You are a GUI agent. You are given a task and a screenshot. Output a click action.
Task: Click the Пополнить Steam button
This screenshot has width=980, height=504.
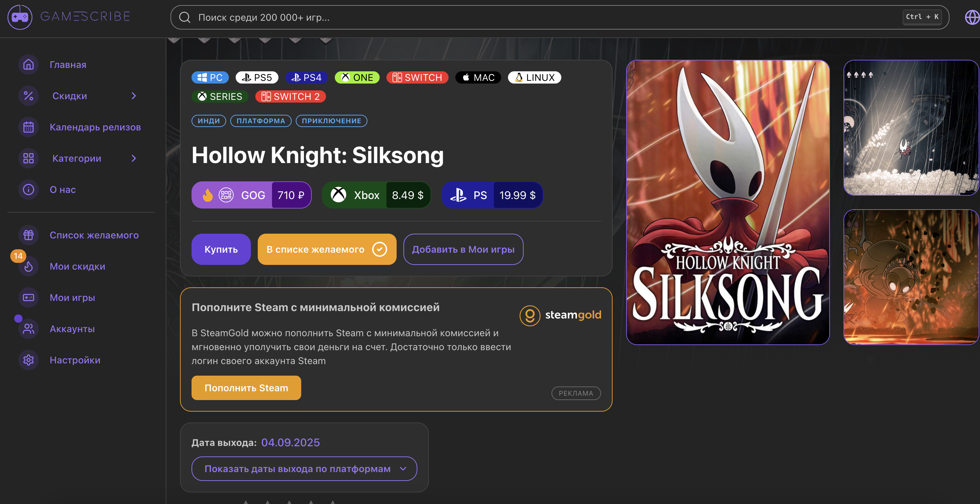[x=246, y=388]
